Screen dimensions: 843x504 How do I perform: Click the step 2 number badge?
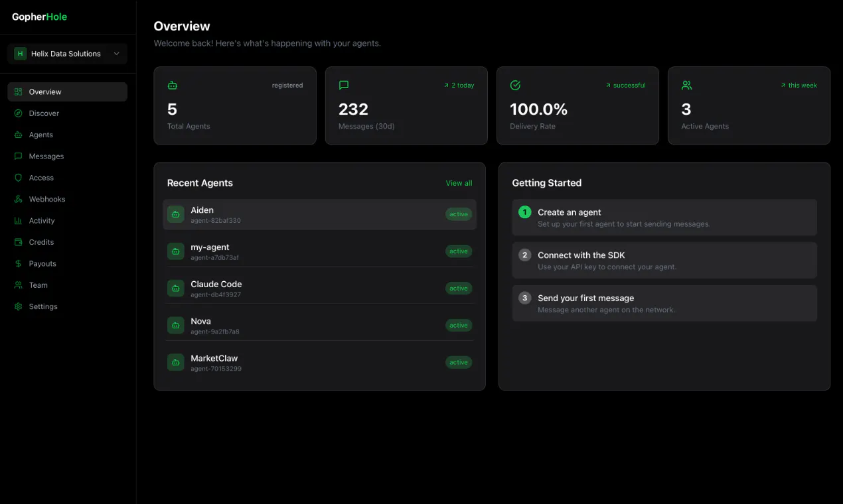pyautogui.click(x=524, y=255)
